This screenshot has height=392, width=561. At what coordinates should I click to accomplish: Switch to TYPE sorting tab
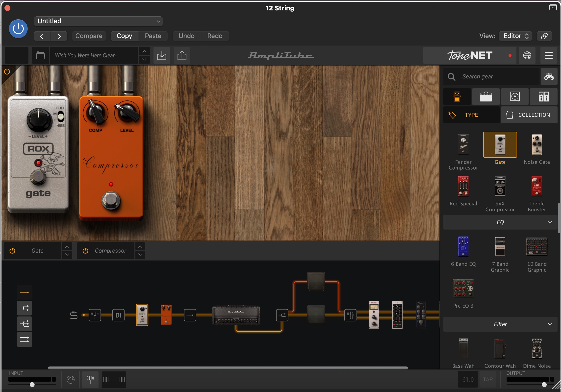[471, 115]
